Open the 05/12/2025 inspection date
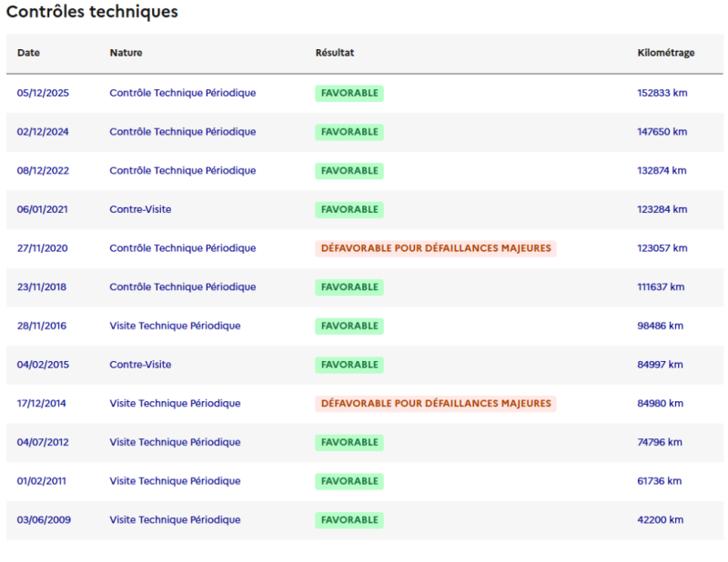728x562 pixels. (x=43, y=93)
